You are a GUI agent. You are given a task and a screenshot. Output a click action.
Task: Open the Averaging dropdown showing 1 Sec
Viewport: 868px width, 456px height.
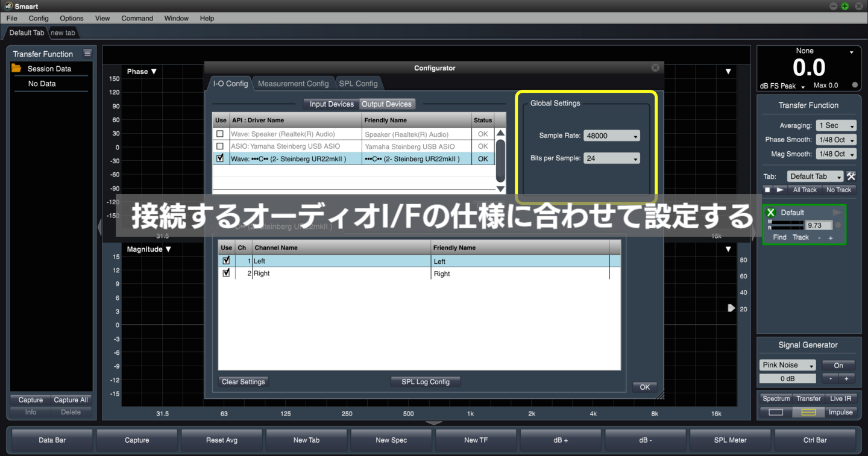[835, 125]
